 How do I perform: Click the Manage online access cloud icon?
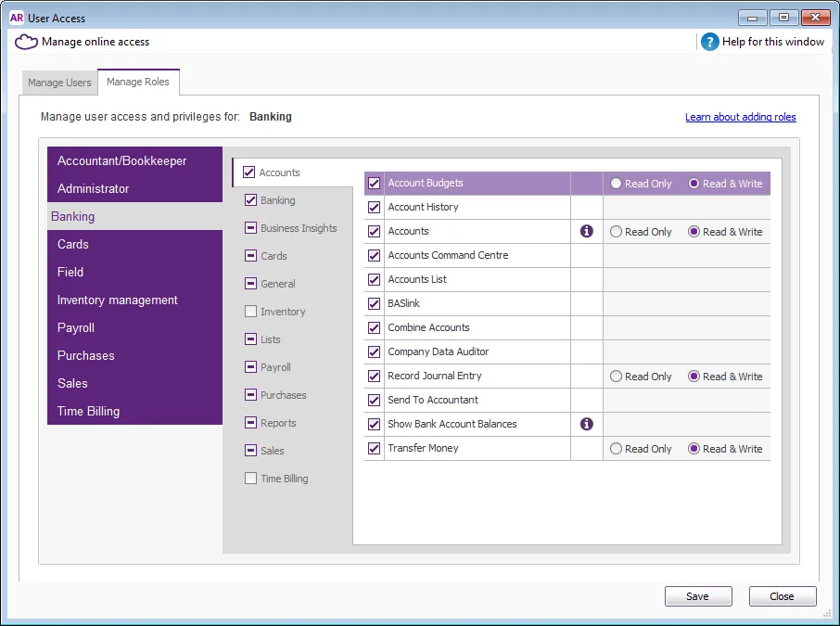(26, 42)
